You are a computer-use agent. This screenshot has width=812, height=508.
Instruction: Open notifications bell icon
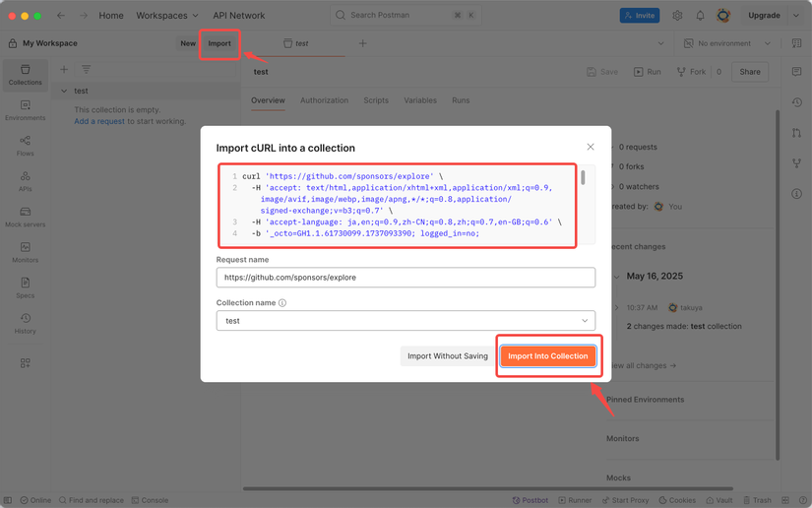click(x=700, y=16)
